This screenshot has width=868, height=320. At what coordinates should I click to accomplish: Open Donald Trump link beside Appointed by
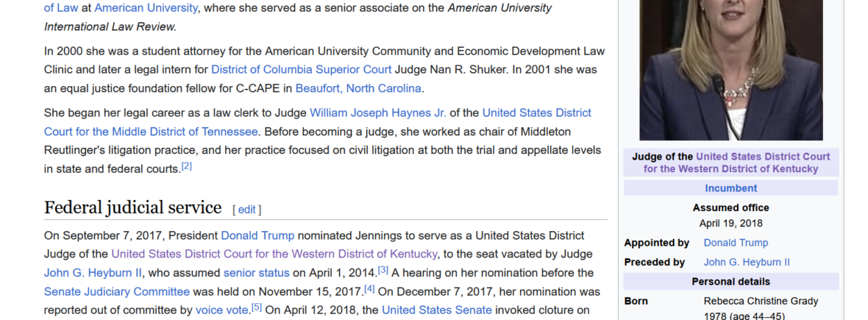pyautogui.click(x=736, y=243)
